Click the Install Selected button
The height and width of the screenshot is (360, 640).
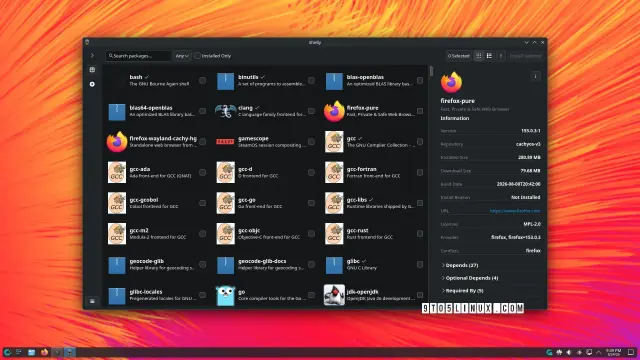point(525,56)
